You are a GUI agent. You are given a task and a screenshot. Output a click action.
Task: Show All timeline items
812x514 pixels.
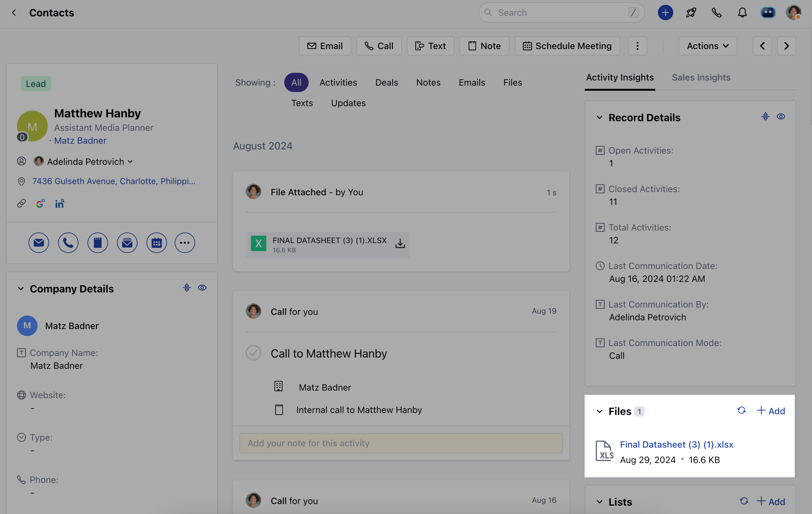(x=296, y=82)
